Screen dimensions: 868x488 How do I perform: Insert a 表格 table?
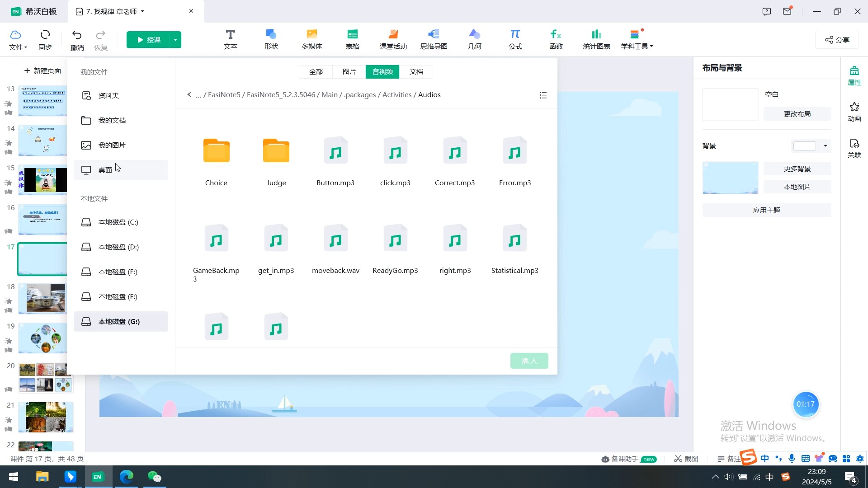[352, 39]
